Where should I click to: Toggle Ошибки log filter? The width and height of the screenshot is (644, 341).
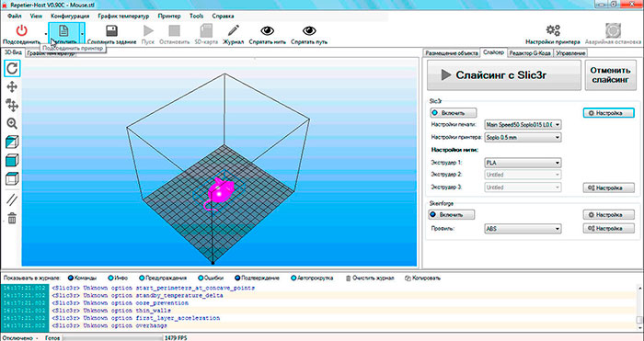212,278
